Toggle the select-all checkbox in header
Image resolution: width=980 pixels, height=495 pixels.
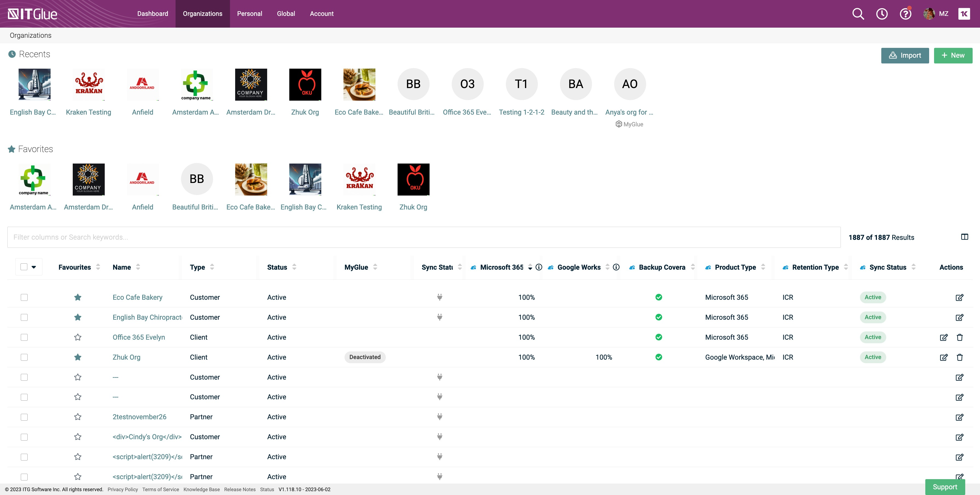[x=24, y=267]
